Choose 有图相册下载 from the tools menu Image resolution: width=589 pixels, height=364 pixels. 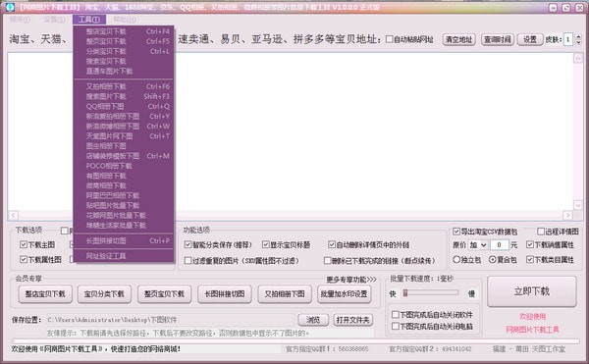tap(124, 176)
